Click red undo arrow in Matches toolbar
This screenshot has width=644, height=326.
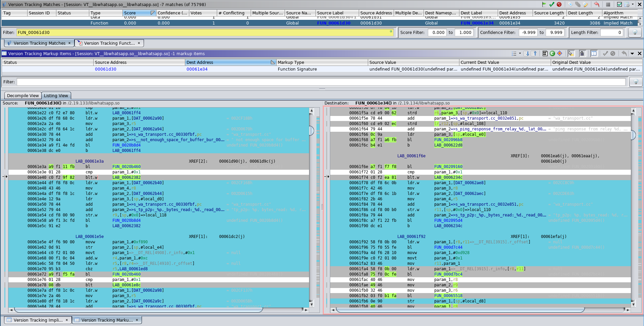[x=597, y=4]
